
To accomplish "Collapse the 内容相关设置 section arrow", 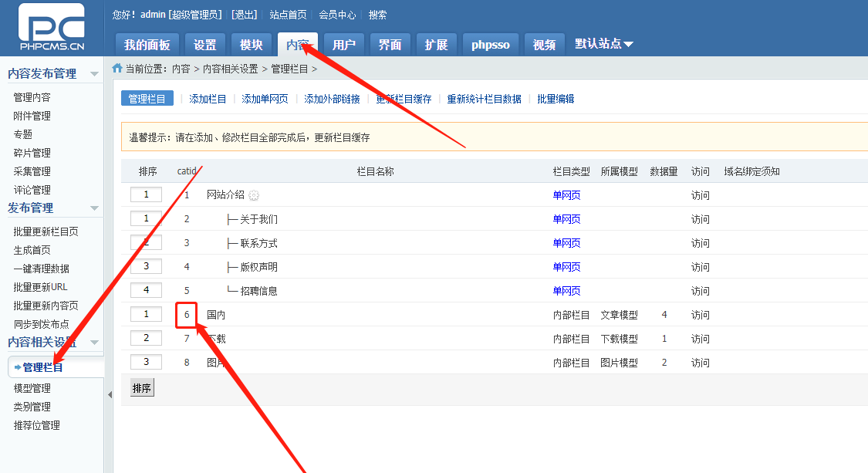I will (94, 343).
